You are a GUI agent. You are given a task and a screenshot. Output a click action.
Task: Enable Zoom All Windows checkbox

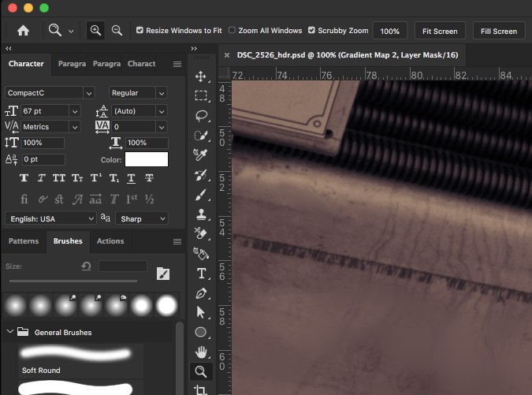coord(232,31)
